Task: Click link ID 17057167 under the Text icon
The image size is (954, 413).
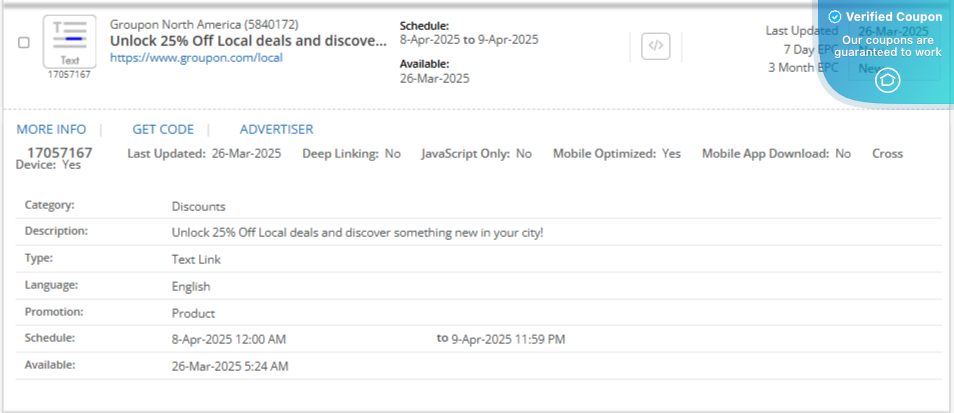Action: 69,75
